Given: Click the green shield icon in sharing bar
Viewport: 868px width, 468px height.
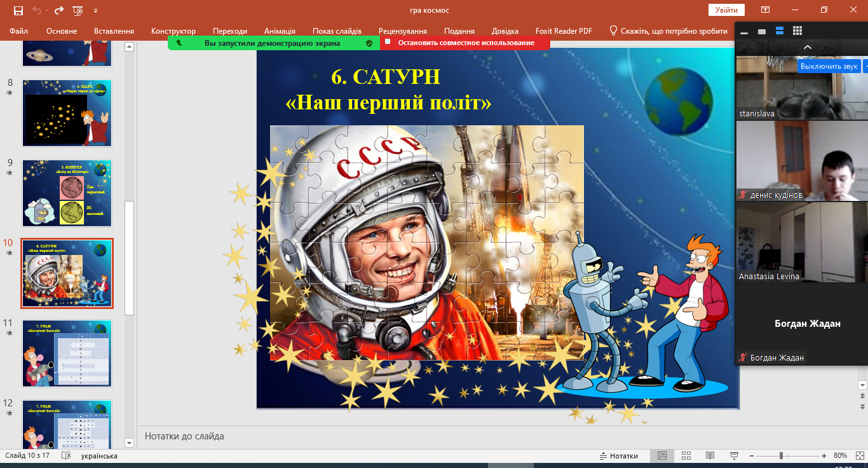Looking at the screenshot, I should tap(369, 43).
